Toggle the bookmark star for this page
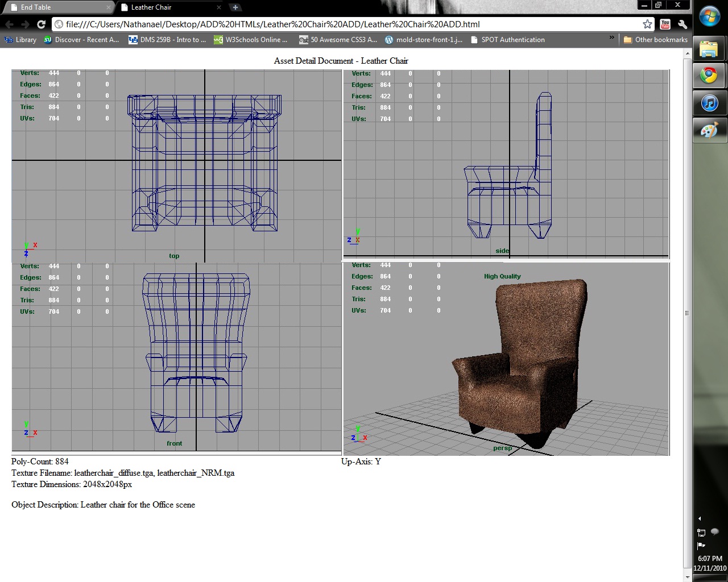 tap(648, 24)
